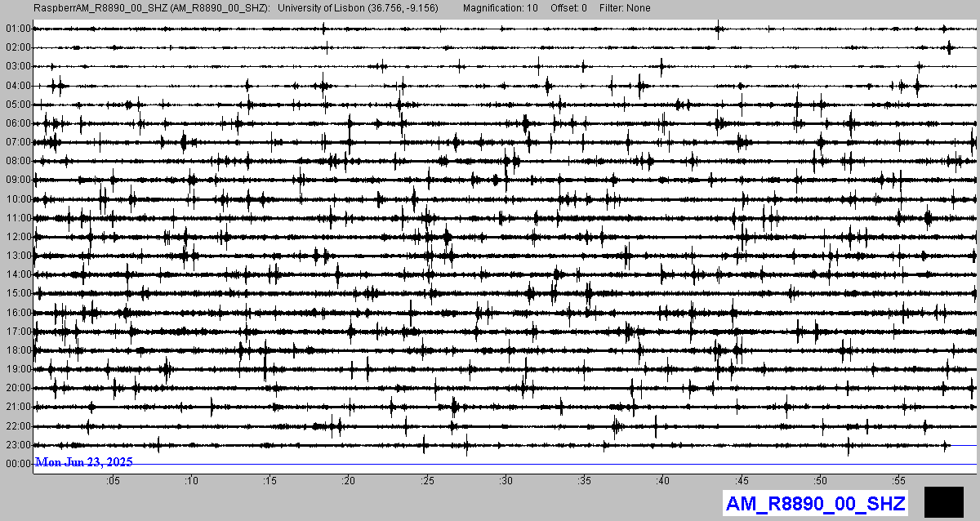The height and width of the screenshot is (521, 980).
Task: Click the 23:00 hour label
Action: point(18,445)
